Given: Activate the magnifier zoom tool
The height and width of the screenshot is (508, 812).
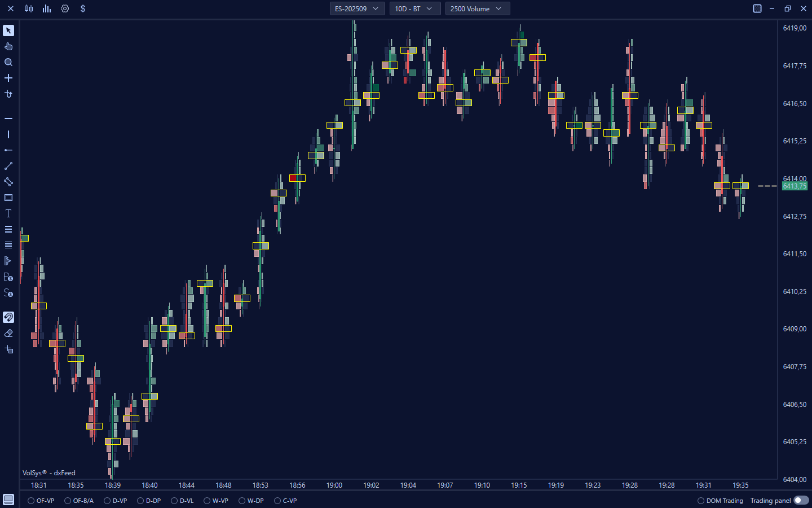Looking at the screenshot, I should click(x=8, y=62).
